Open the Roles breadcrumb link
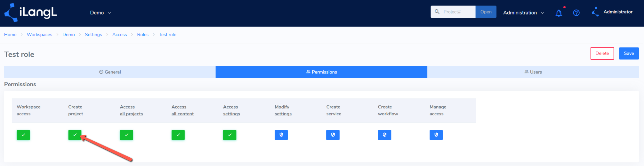This screenshot has height=166, width=644. point(143,35)
